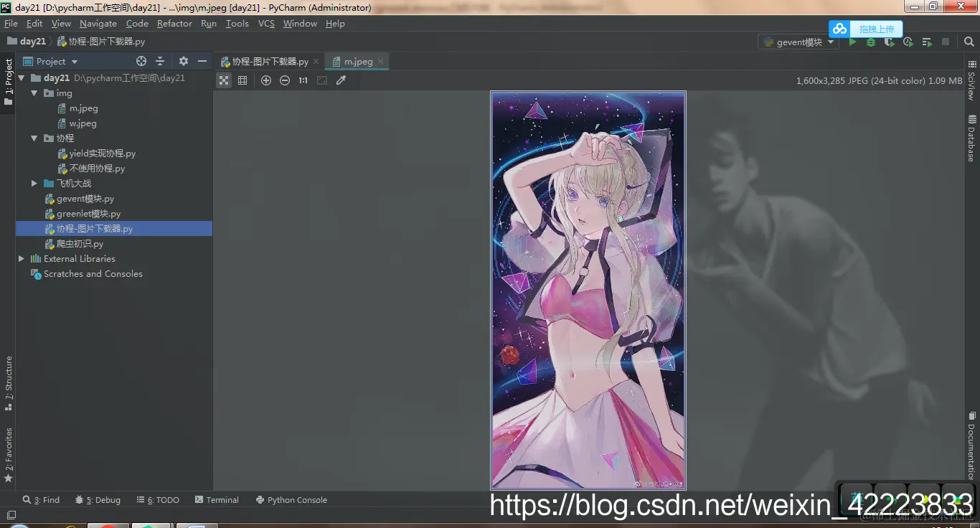The height and width of the screenshot is (528, 980).
Task: Zoom in on the m.jpeg image
Action: click(x=266, y=80)
